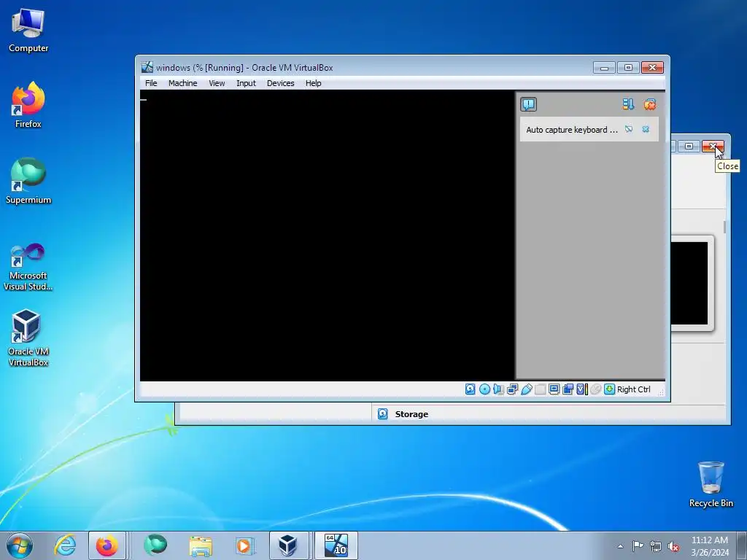Open the Help menu
The width and height of the screenshot is (747, 560).
[314, 83]
